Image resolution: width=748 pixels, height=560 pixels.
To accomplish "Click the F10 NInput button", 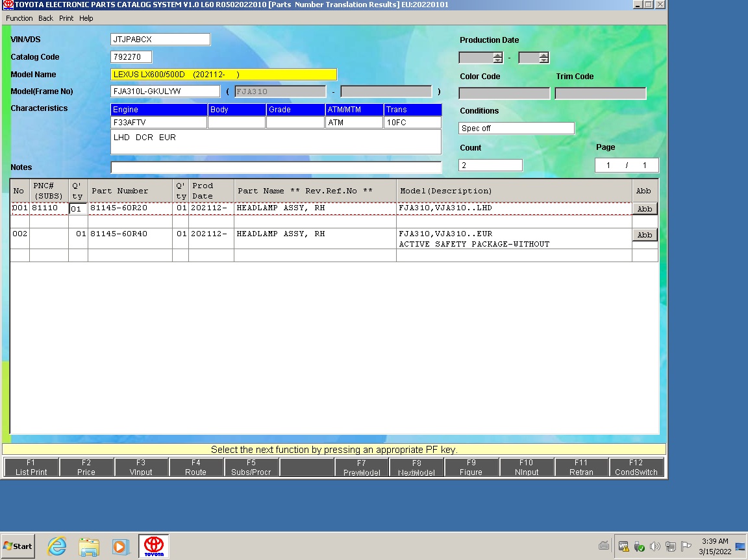I will tap(527, 467).
